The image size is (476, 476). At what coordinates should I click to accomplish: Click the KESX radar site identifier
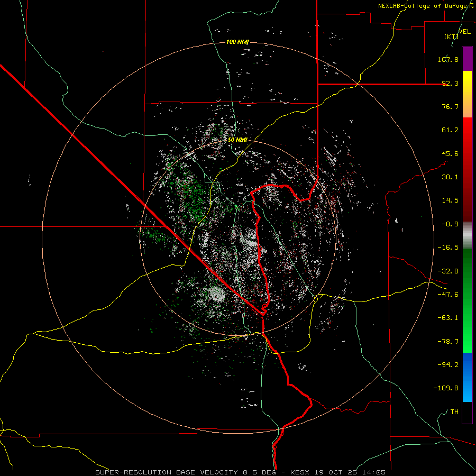(x=300, y=472)
